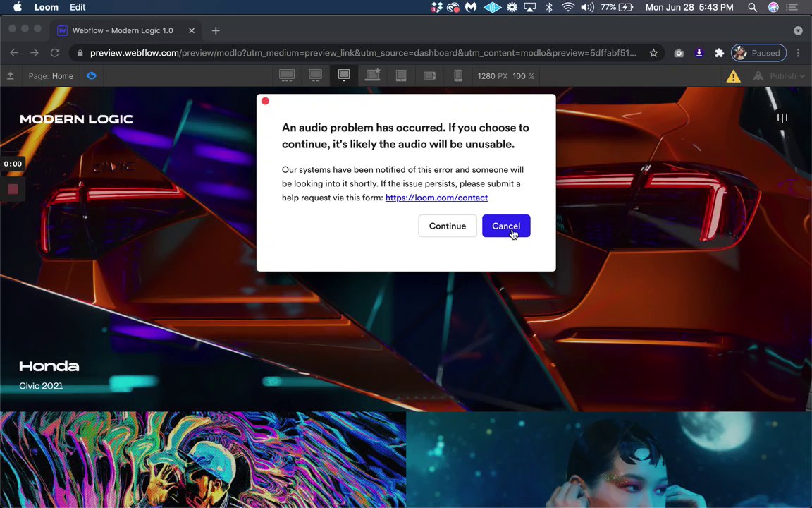Close the Webflow - Modern Logic 1.0 tab

pyautogui.click(x=192, y=30)
